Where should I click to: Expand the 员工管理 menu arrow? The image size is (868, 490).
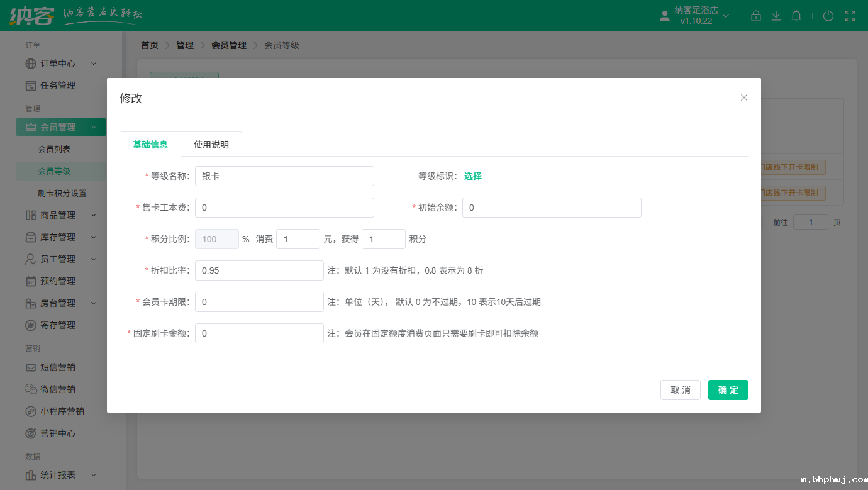(94, 259)
